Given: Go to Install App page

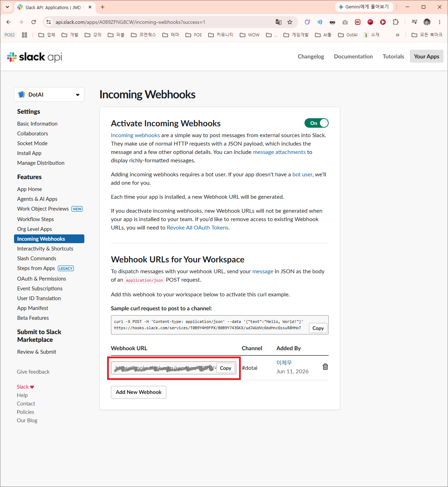Looking at the screenshot, I should click(x=29, y=153).
